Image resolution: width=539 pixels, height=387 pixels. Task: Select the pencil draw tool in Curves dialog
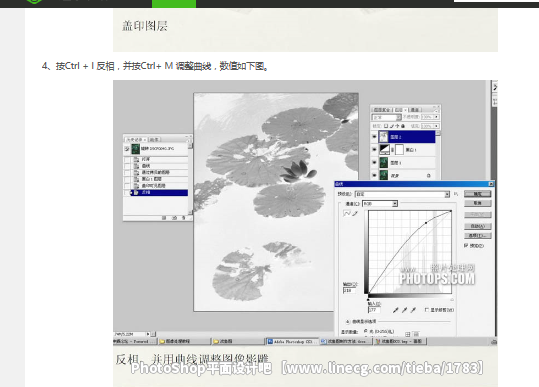(x=355, y=213)
